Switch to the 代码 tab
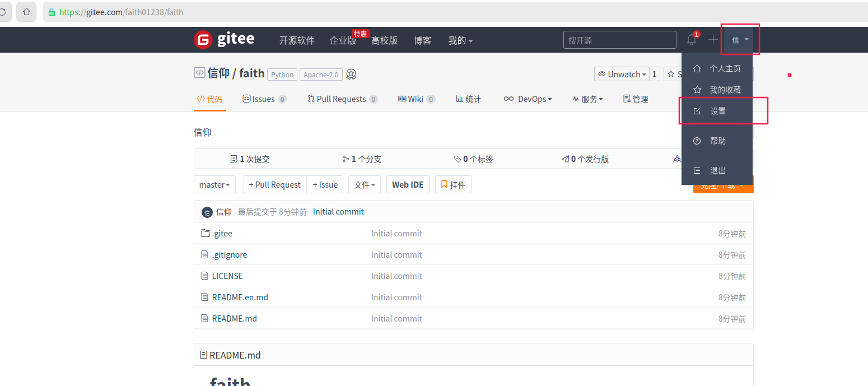This screenshot has width=868, height=386. click(209, 99)
